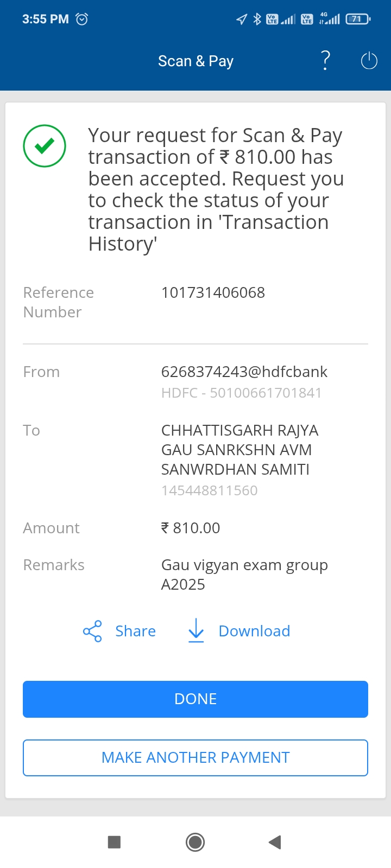Viewport: 391px width, 868px height.
Task: Tap the Android recents square icon
Action: [114, 842]
